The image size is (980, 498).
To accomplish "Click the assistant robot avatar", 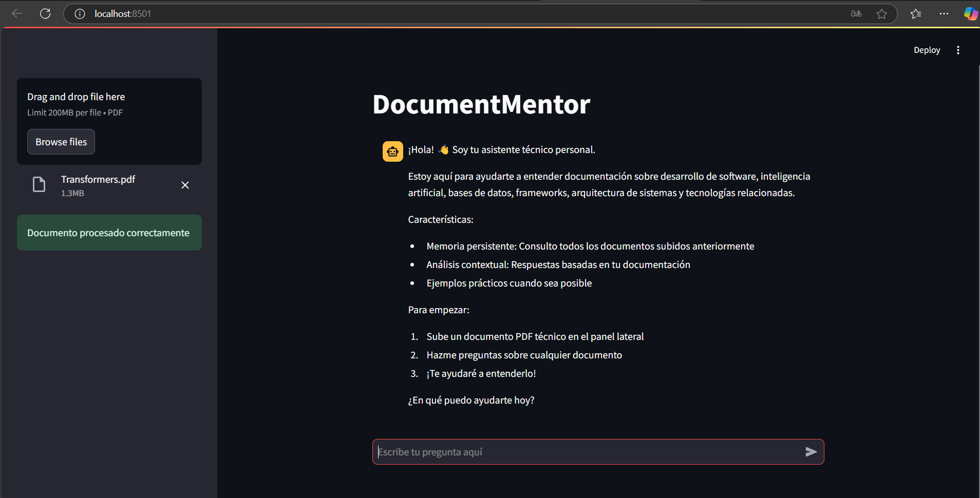I will click(x=393, y=151).
